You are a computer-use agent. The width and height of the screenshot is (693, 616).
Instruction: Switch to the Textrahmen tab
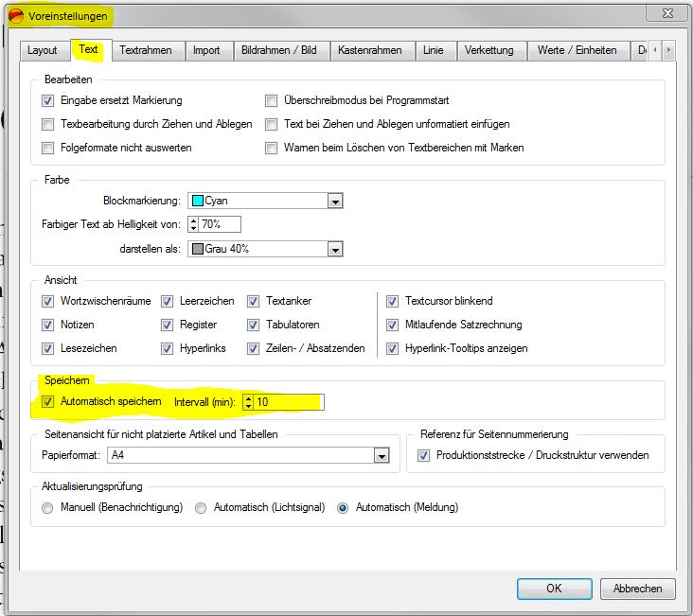(147, 50)
